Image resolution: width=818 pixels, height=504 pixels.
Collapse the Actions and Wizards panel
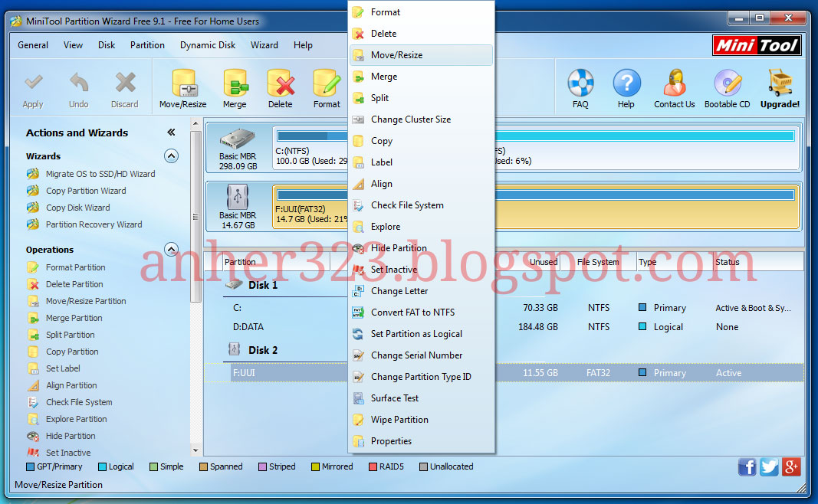(171, 133)
